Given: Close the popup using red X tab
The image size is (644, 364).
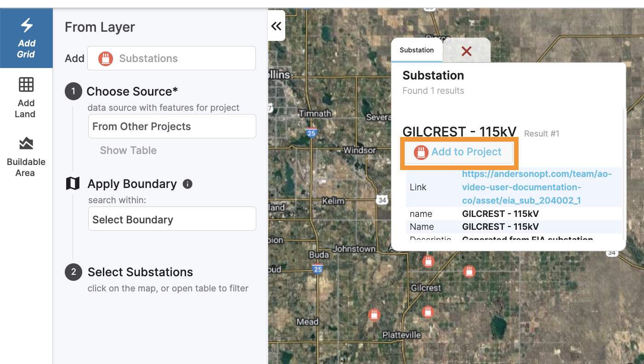Looking at the screenshot, I should (x=466, y=51).
